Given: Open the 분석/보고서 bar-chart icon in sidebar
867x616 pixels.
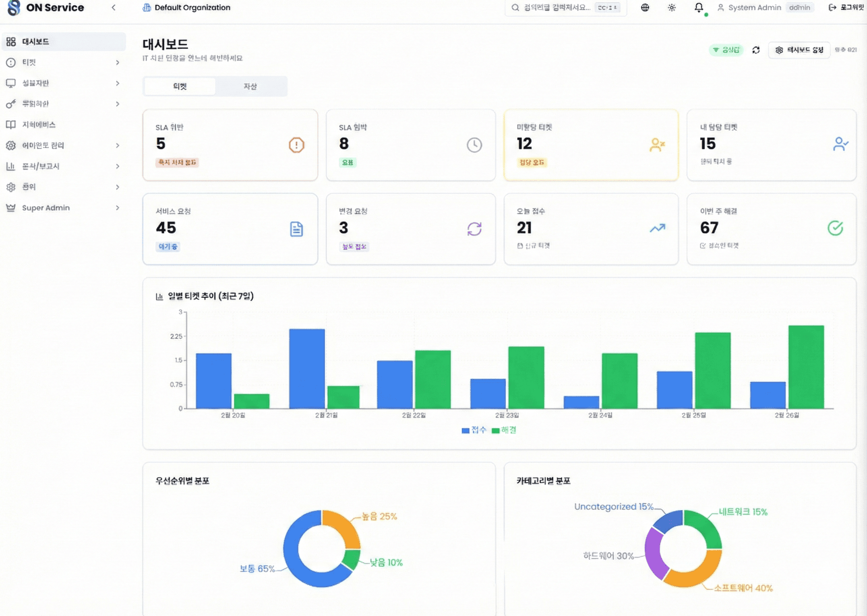Looking at the screenshot, I should [x=11, y=166].
